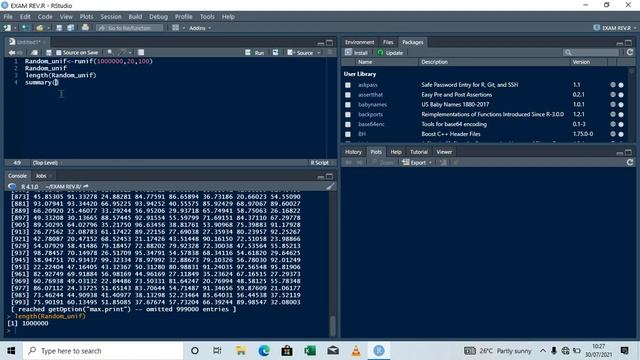
Task: Save script in editor toolbar
Action: (x=49, y=52)
